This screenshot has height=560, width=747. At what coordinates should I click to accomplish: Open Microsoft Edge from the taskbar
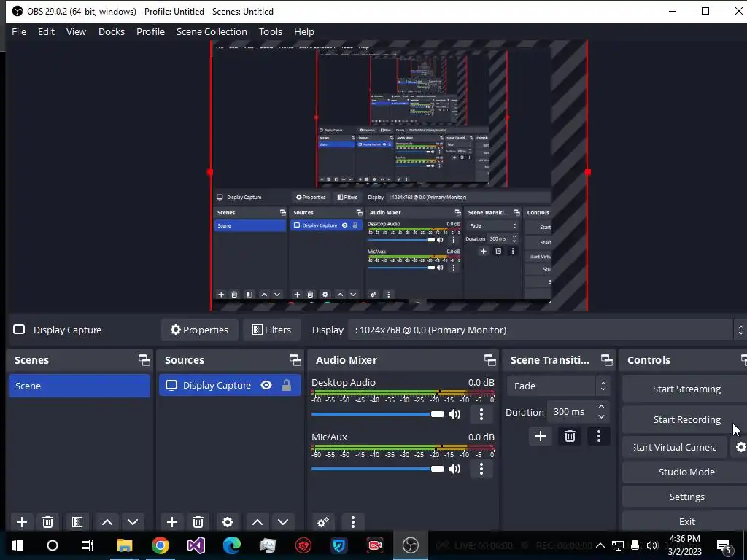pyautogui.click(x=231, y=545)
